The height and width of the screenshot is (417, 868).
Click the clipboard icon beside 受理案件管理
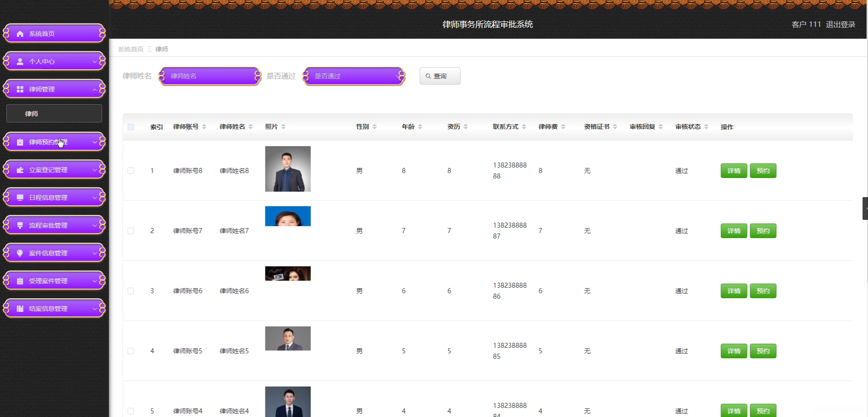pyautogui.click(x=20, y=281)
